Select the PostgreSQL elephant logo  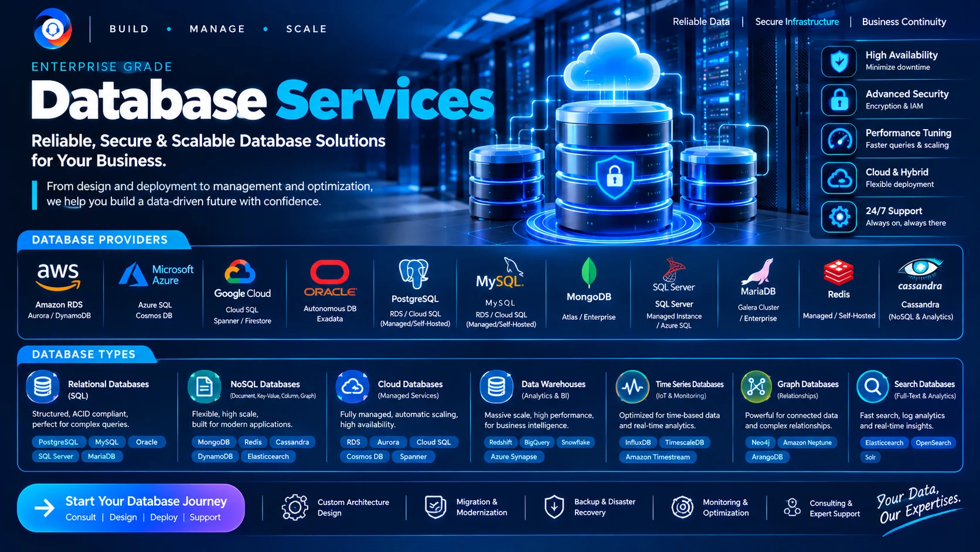coord(414,274)
